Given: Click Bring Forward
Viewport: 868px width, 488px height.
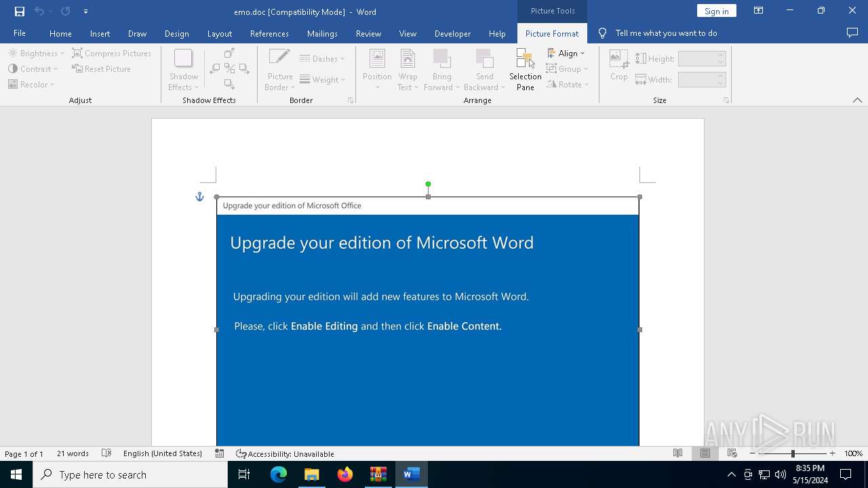Looking at the screenshot, I should click(441, 70).
